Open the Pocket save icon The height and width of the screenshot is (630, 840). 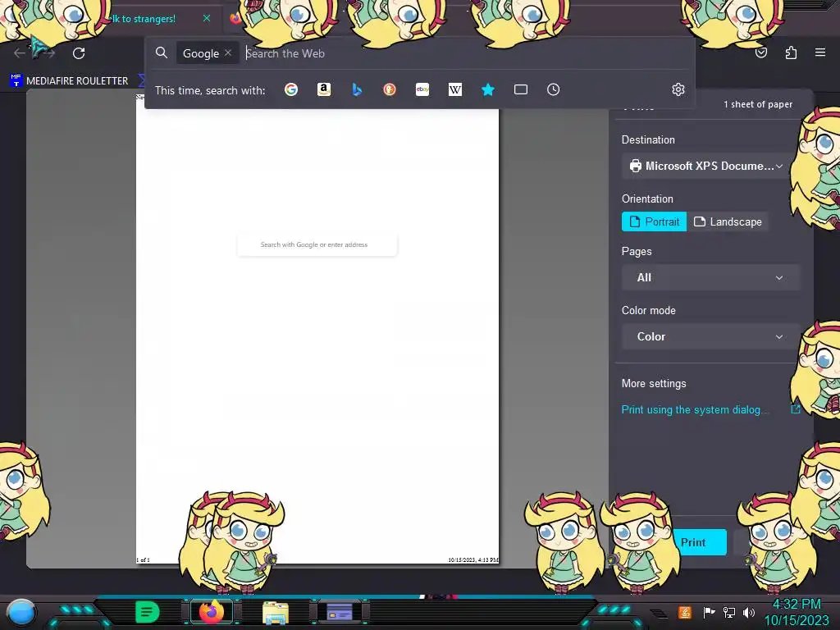(x=761, y=52)
